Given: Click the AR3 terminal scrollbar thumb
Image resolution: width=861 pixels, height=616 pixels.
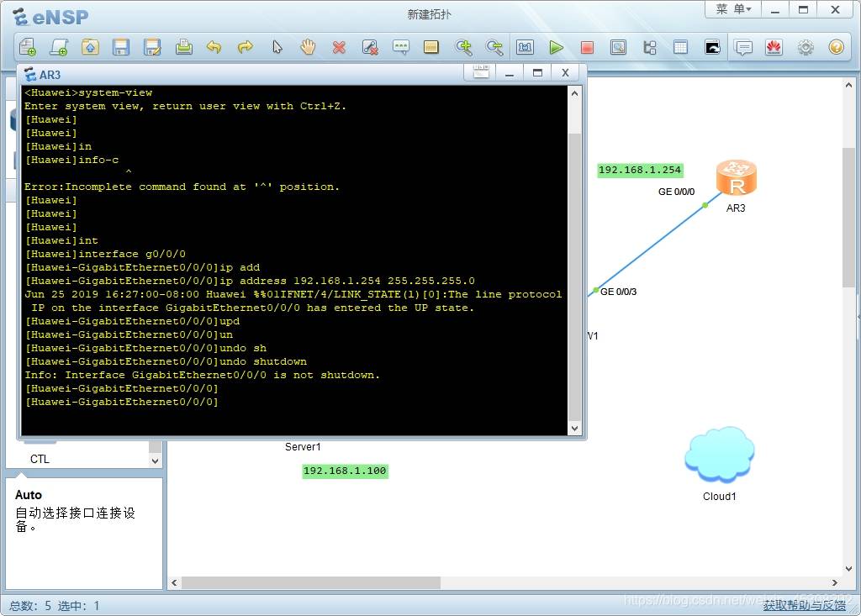Looking at the screenshot, I should 574,277.
